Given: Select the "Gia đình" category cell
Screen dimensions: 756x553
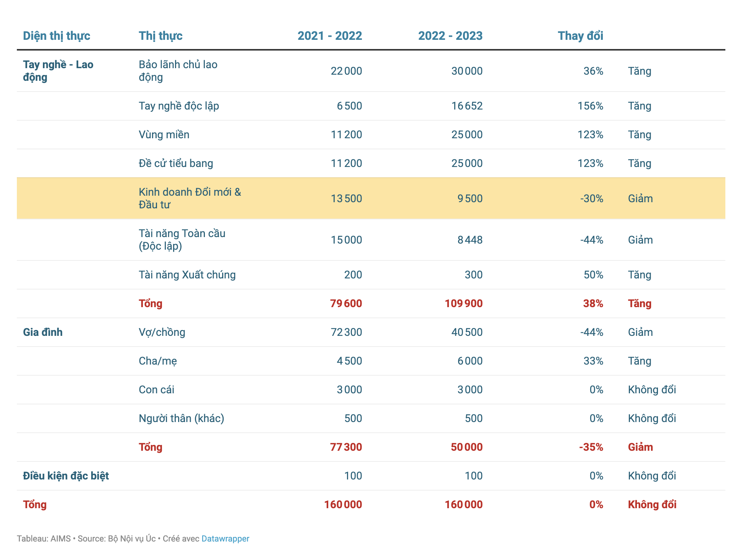Looking at the screenshot, I should coord(43,332).
